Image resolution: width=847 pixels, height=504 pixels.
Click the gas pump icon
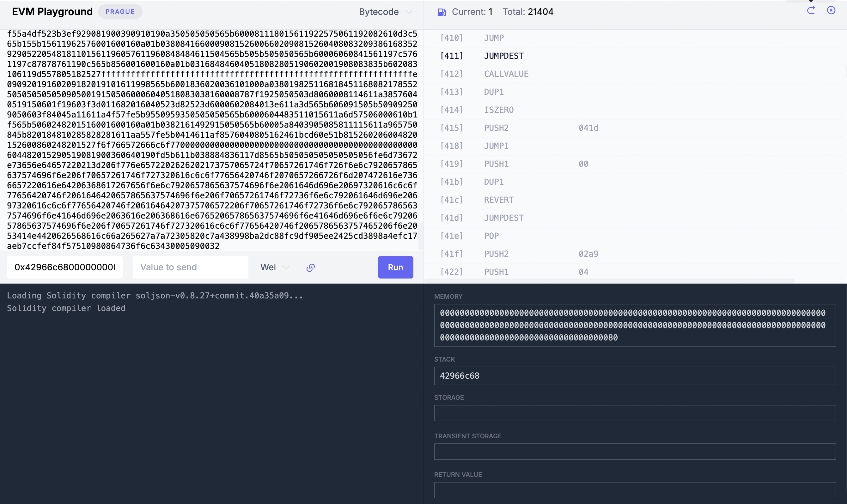point(442,12)
